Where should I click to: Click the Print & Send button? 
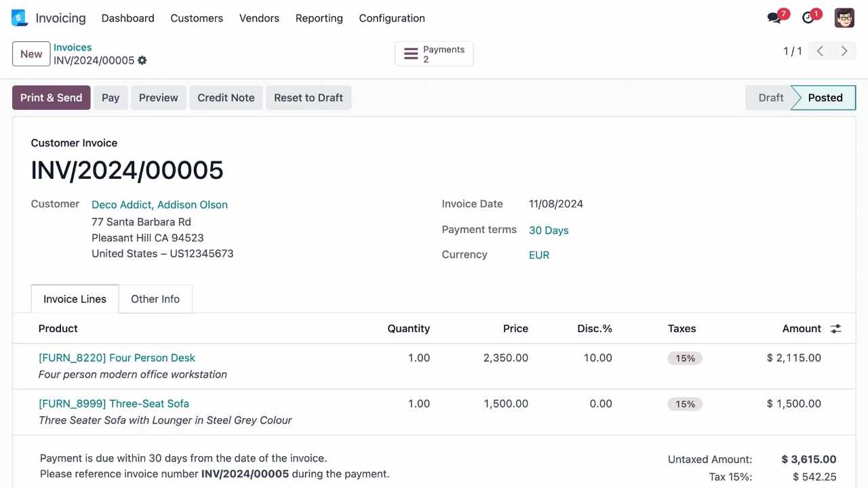tap(51, 98)
